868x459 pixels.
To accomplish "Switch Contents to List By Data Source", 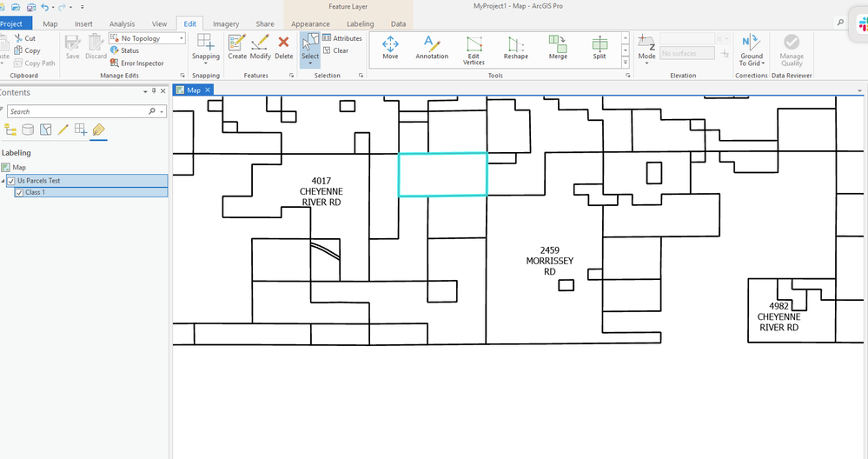I will pos(28,130).
